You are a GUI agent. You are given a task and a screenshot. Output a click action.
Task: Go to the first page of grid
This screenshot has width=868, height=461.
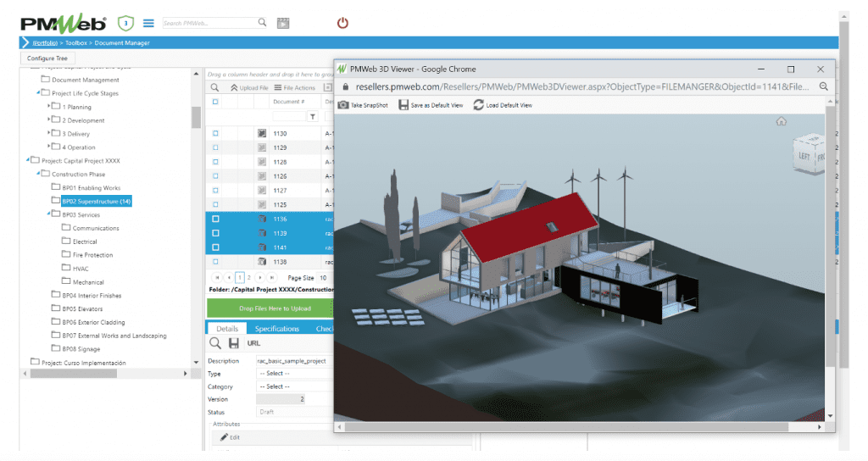click(217, 278)
